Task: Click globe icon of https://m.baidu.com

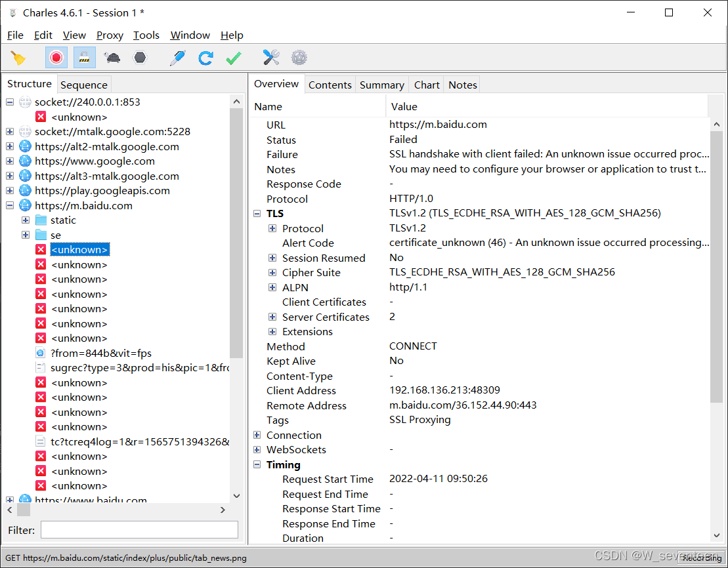Action: pos(25,205)
